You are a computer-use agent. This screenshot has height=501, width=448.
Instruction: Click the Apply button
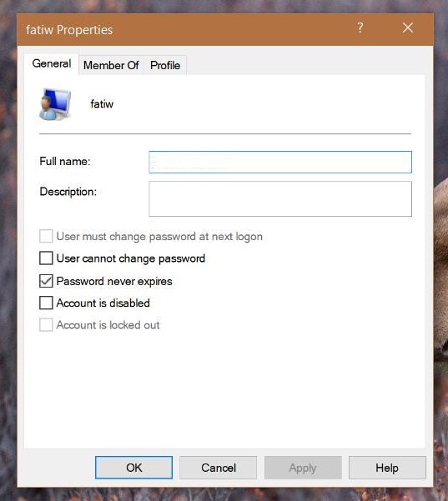303,468
